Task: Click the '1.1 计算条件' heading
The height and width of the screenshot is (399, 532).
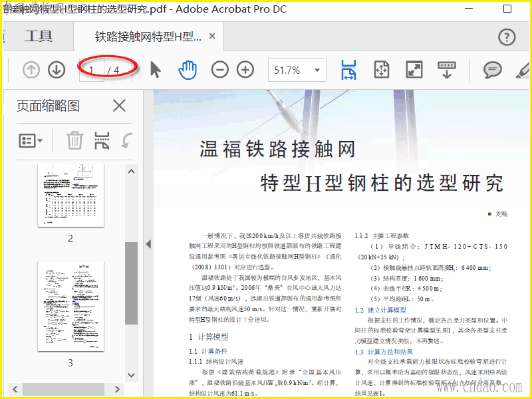Action: coord(208,351)
